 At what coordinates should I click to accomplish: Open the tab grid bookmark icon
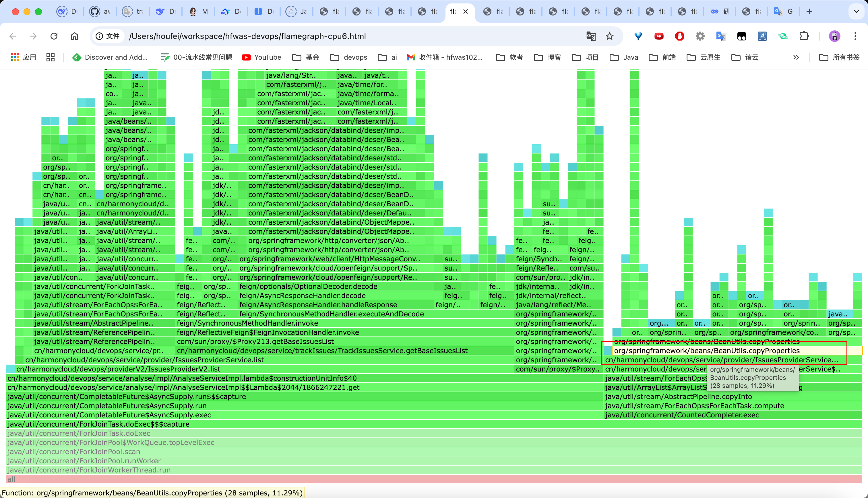click(x=51, y=57)
